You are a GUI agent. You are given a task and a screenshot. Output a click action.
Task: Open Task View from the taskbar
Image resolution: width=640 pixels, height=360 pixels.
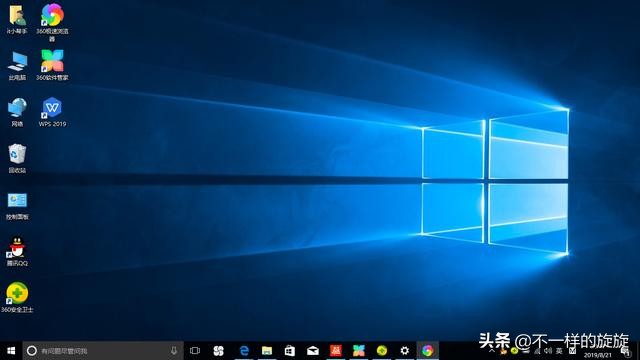click(x=195, y=351)
